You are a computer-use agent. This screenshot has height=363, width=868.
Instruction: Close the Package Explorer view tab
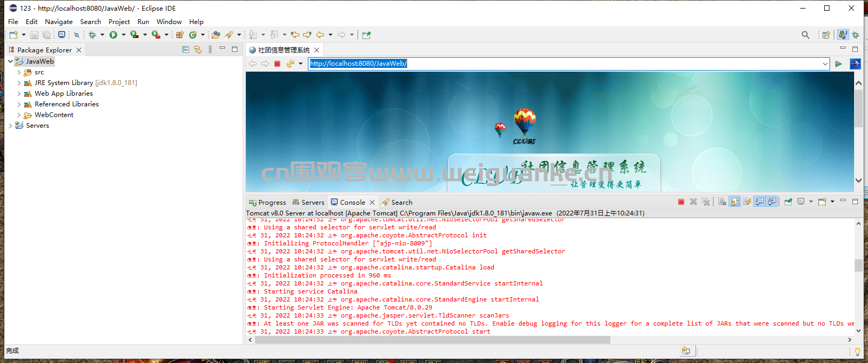79,50
